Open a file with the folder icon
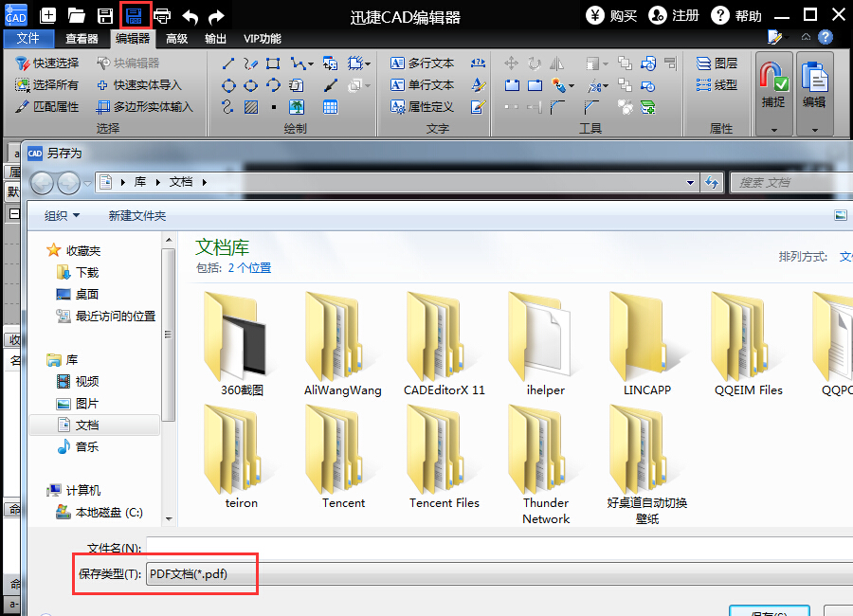Image resolution: width=853 pixels, height=616 pixels. (76, 16)
